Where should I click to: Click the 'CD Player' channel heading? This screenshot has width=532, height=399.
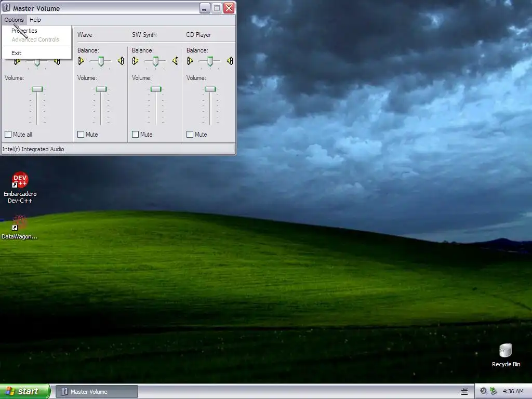198,35
